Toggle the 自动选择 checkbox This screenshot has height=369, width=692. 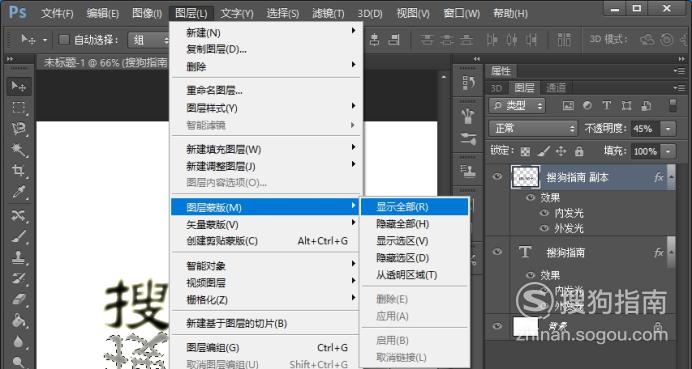pos(64,40)
